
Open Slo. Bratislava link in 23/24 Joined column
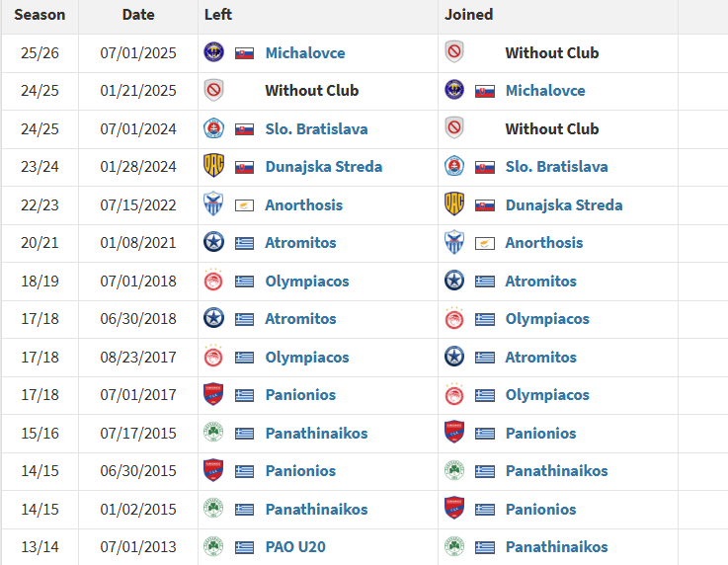click(x=556, y=167)
